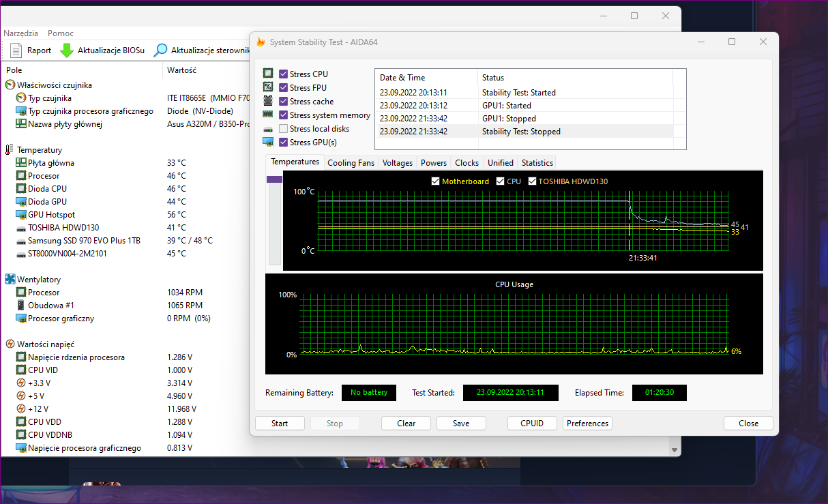Screen dimensions: 828x504
Task: Open the Voltages tab
Action: tap(398, 163)
